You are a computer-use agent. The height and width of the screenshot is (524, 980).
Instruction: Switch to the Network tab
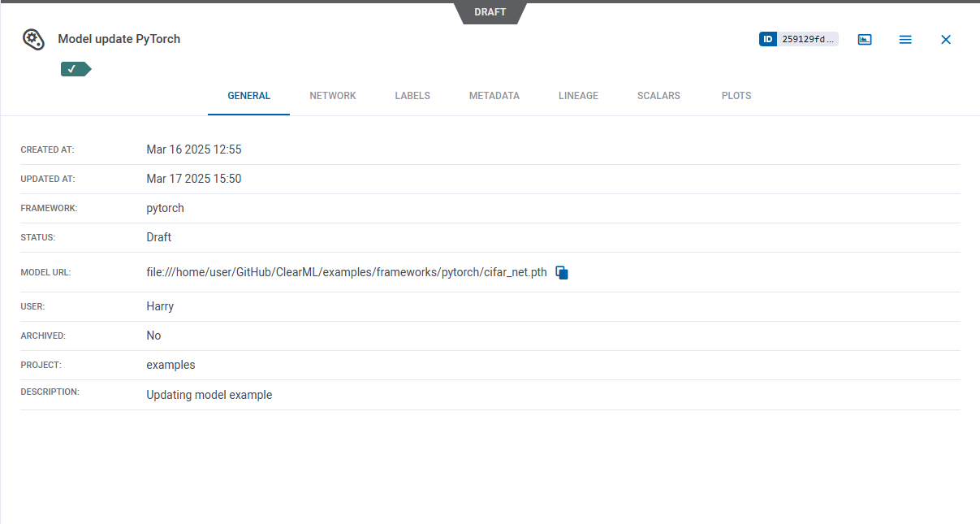pos(333,96)
